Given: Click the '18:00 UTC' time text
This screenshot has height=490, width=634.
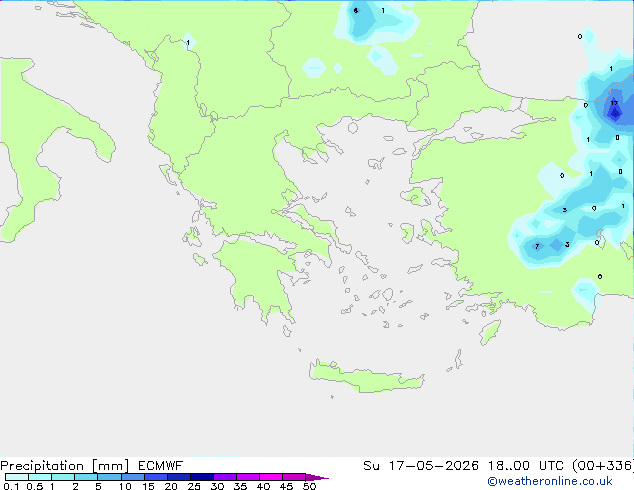Looking at the screenshot, I should [x=526, y=466].
